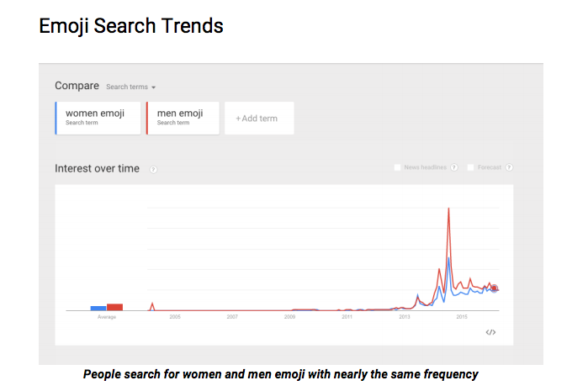
Task: Toggle the Forecast checkbox
Action: click(471, 167)
